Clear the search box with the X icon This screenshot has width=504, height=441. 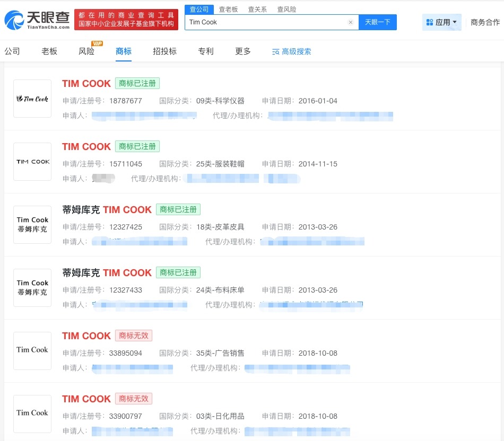tap(351, 22)
